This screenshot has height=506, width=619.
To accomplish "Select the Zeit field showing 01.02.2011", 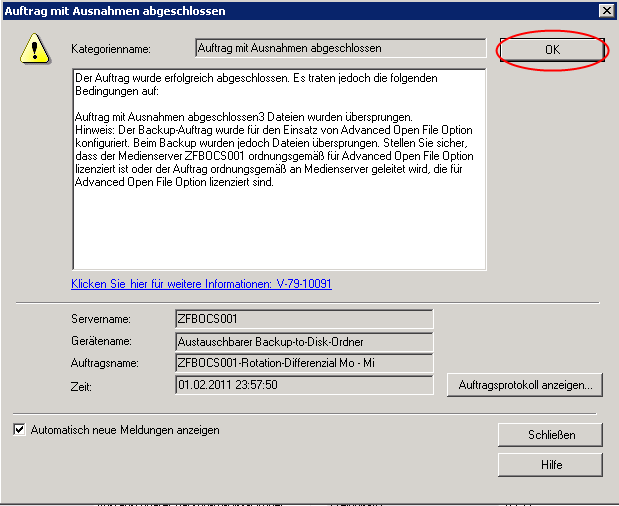I will pos(303,384).
